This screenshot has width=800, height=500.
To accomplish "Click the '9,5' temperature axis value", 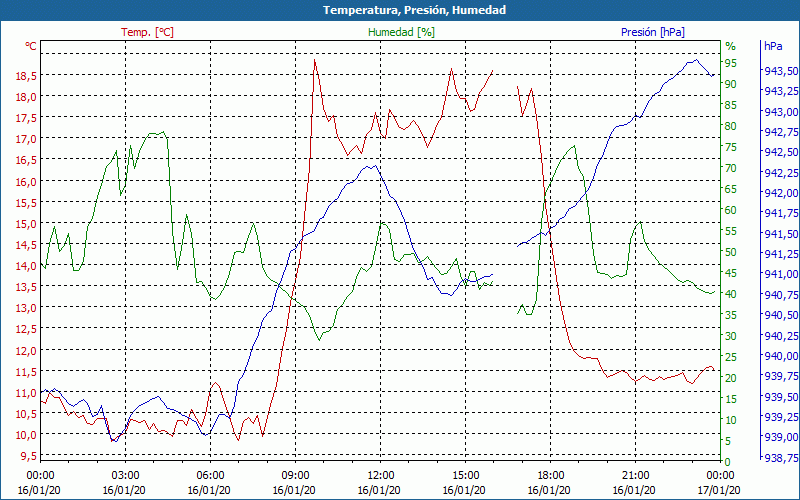I will tap(29, 456).
